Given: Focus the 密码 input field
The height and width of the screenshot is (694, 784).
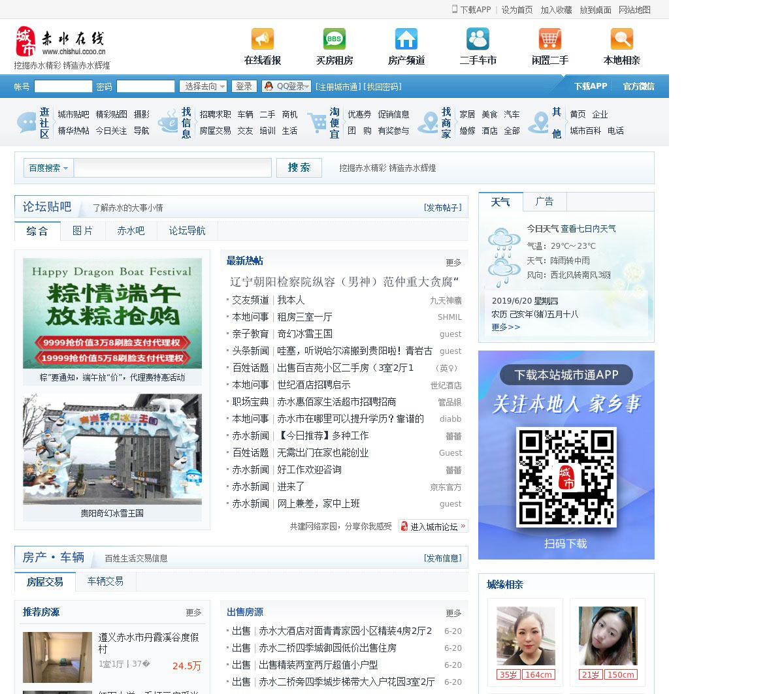Looking at the screenshot, I should pyautogui.click(x=146, y=86).
